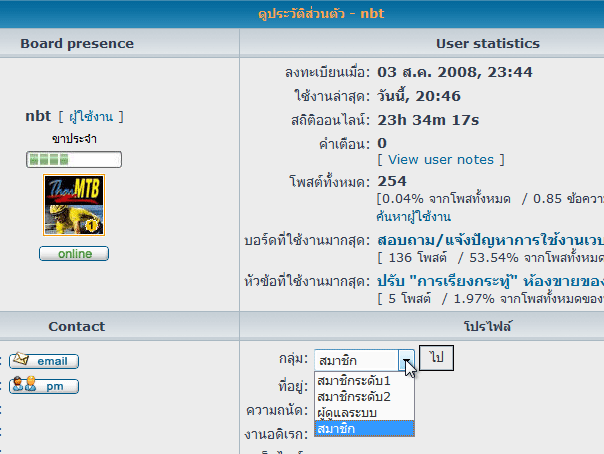Click the ผู้ใช้งาน status link

(91, 117)
